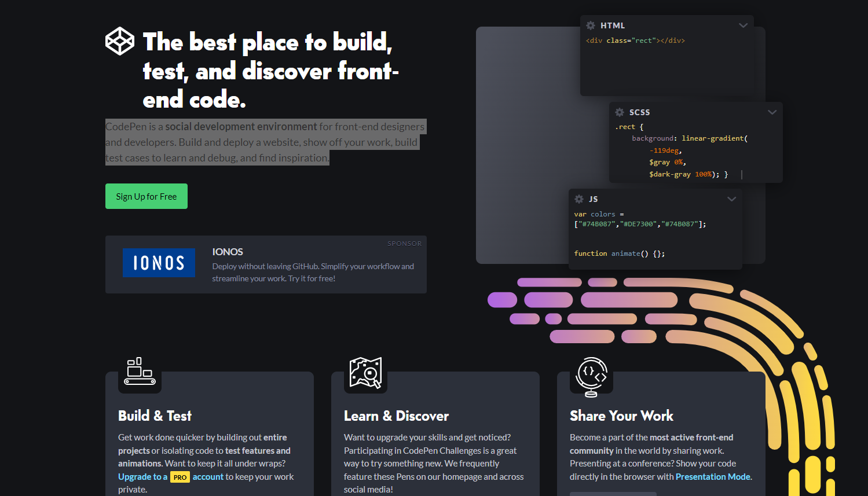
Task: Open the Presentation Mode link
Action: (x=713, y=477)
